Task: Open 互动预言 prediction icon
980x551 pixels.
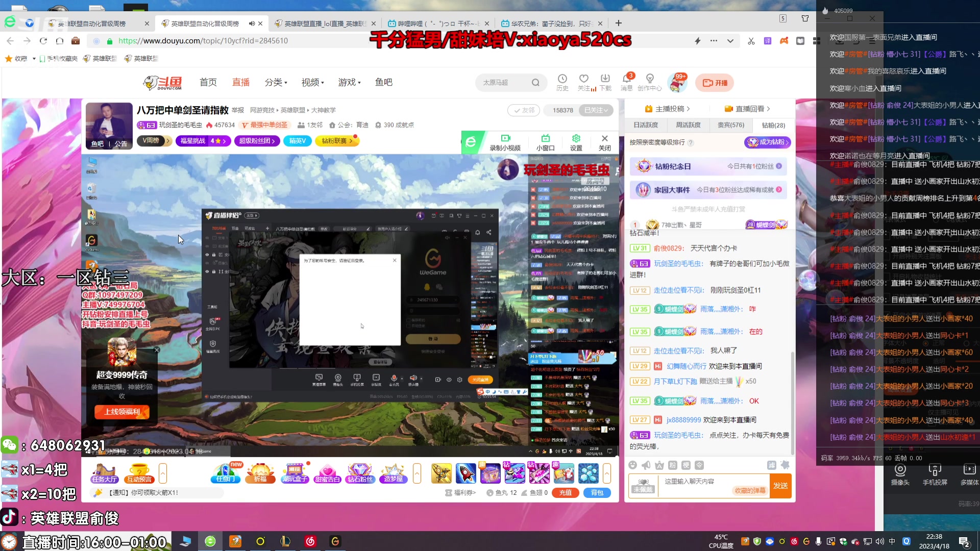Action: [139, 473]
